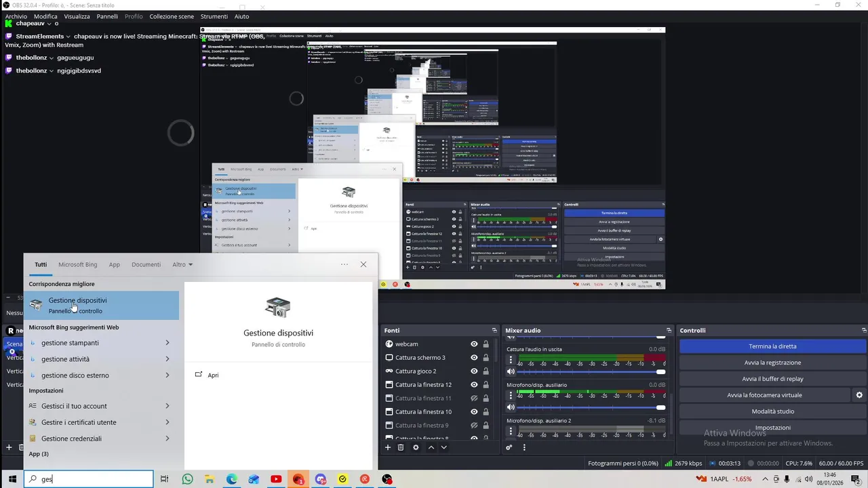Click the taskbar search box containing ges
The height and width of the screenshot is (488, 868).
point(89,479)
